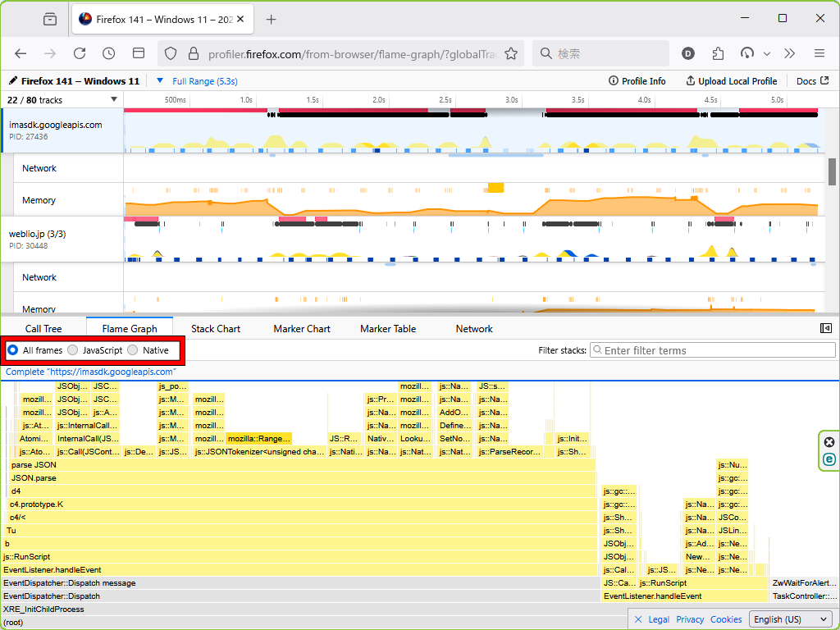Switch to the Network tab
The width and height of the screenshot is (840, 630).
click(474, 329)
